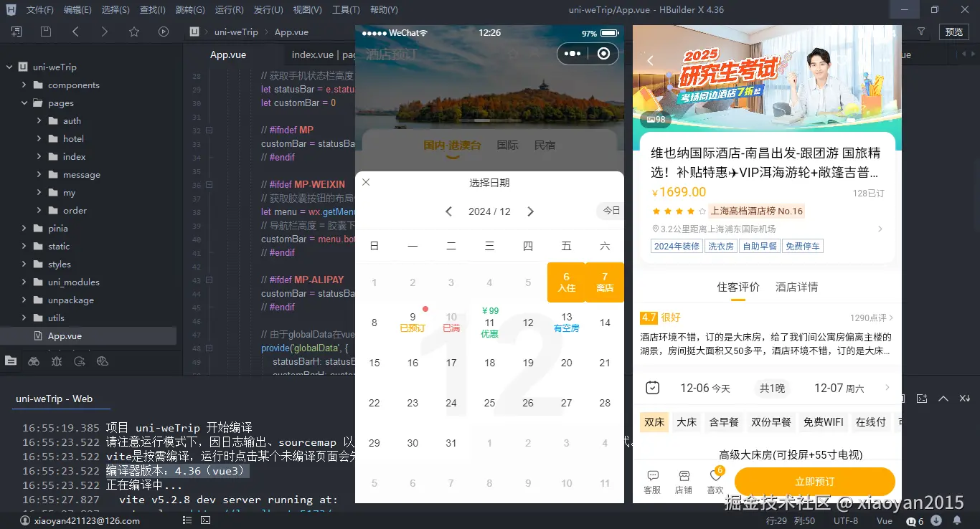Click the navigate back arrow icon

point(75,32)
